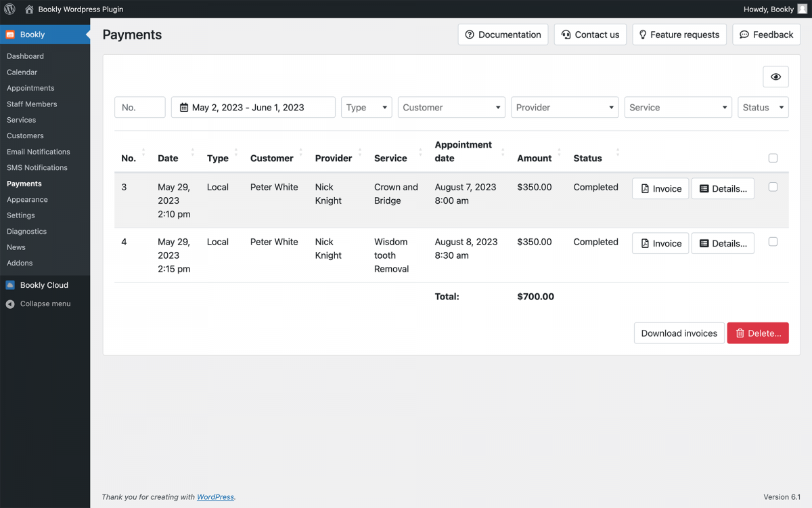812x508 pixels.
Task: Click the speech bubble icon on Feedback
Action: point(744,34)
